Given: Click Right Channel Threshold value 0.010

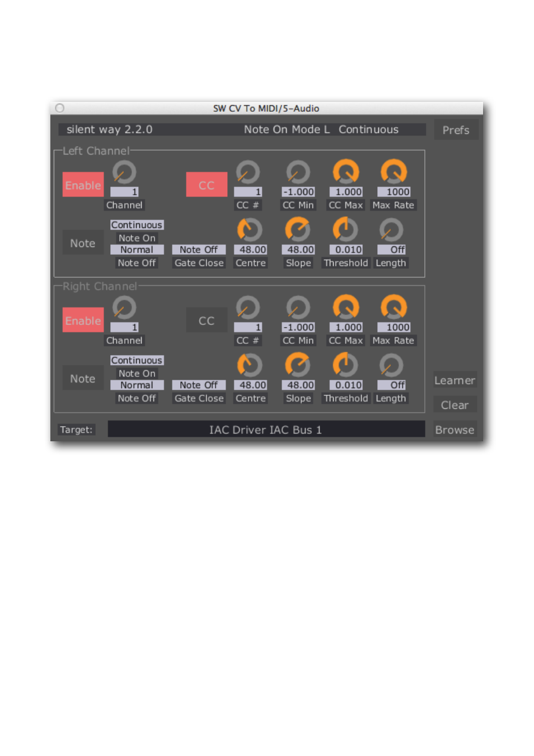Looking at the screenshot, I should (x=346, y=385).
